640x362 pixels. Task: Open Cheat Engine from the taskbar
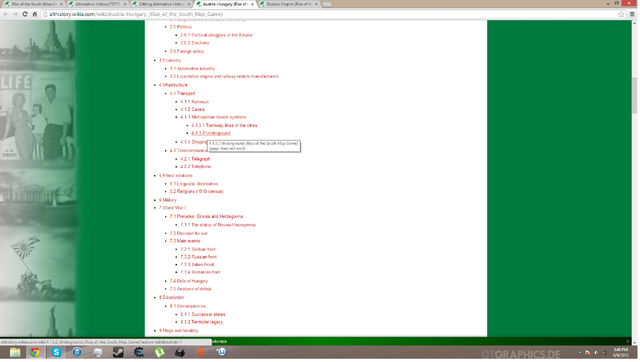139,352
